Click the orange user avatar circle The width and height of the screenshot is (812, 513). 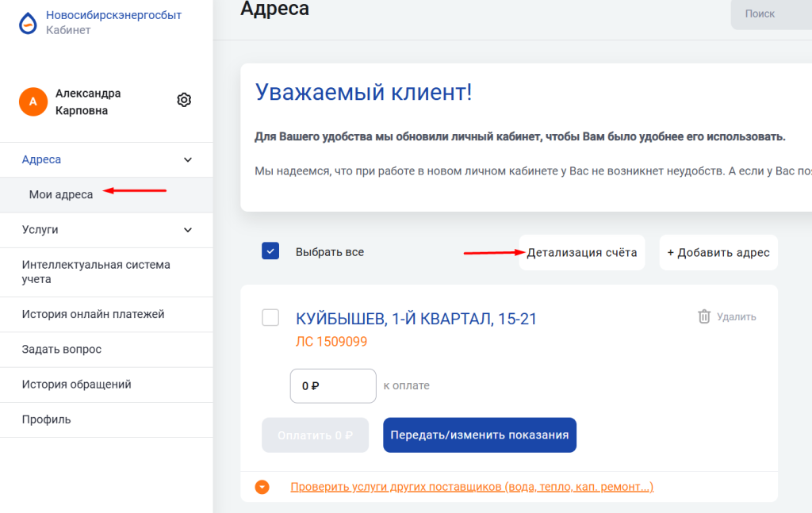tap(33, 101)
